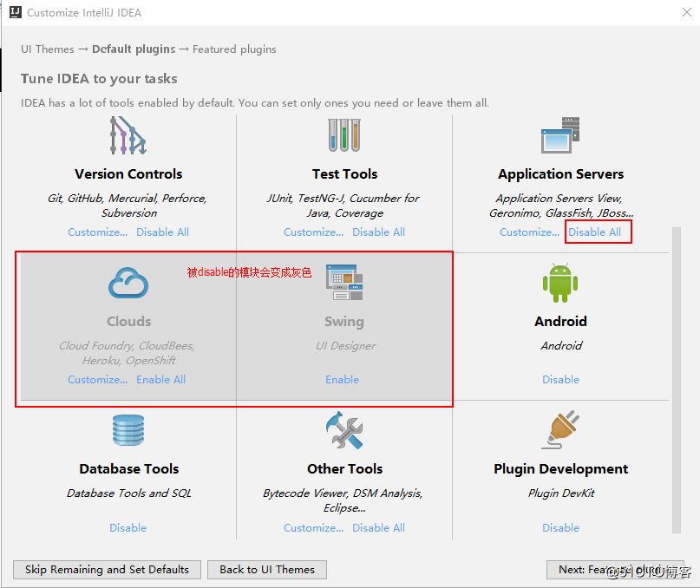Click 'JUnit, TestNG-J, Cucumber for Java, Coverage' text
The image size is (700, 588).
tap(343, 206)
